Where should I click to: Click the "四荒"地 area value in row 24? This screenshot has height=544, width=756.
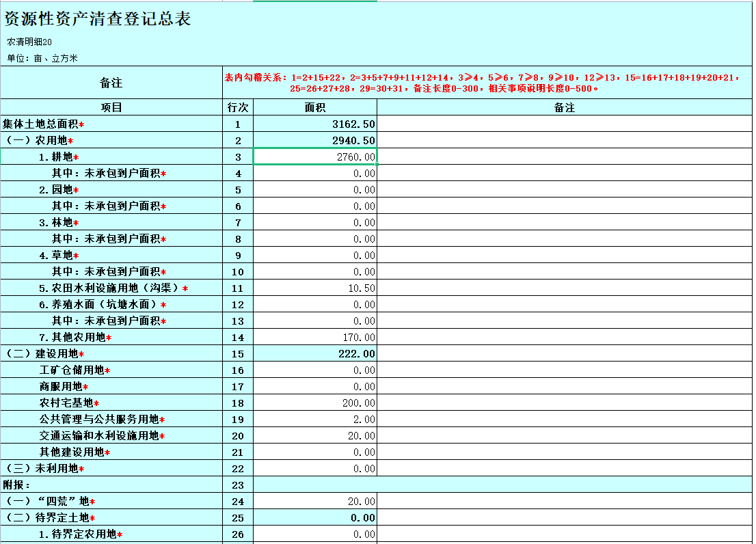click(361, 501)
